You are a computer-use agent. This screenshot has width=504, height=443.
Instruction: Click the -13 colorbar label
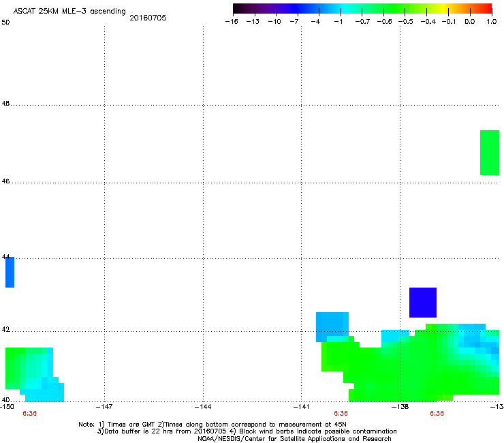coord(253,22)
